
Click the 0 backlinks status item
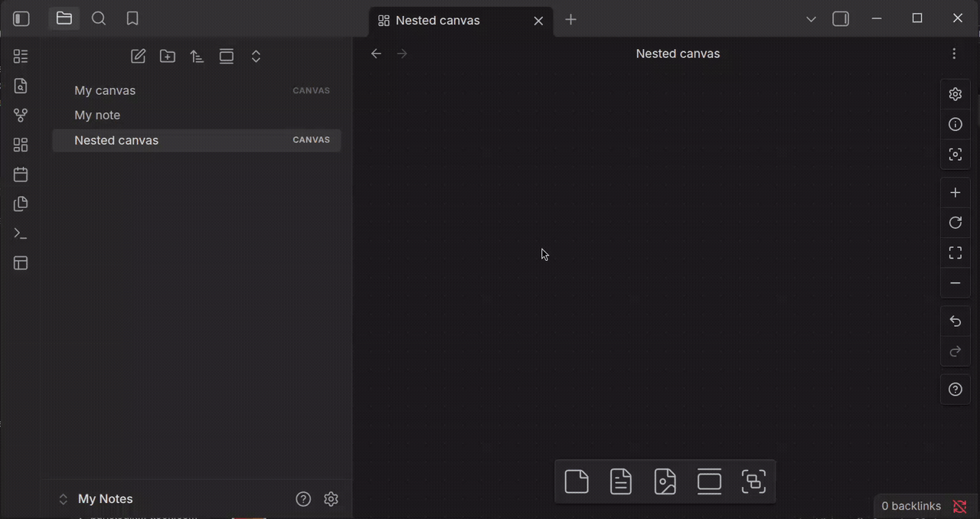click(x=911, y=506)
